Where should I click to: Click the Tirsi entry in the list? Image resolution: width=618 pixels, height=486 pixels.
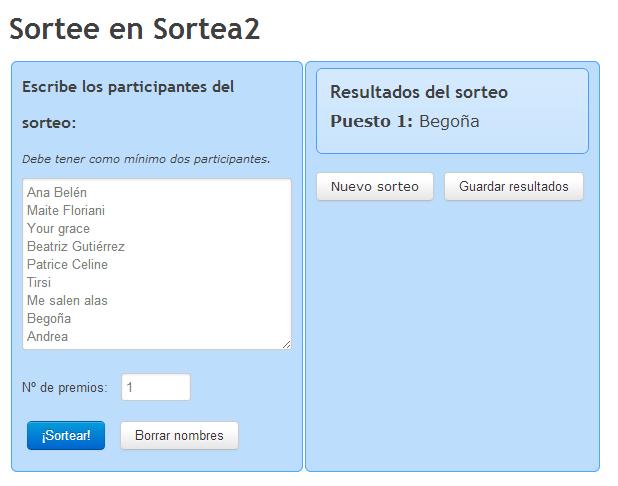(x=39, y=282)
